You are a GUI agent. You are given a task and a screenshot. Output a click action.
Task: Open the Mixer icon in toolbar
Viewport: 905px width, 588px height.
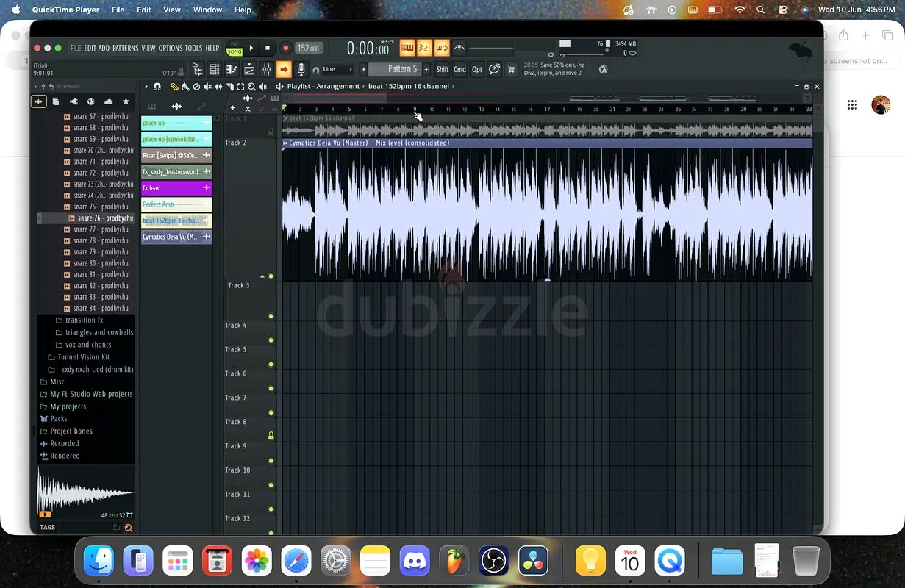[x=266, y=69]
